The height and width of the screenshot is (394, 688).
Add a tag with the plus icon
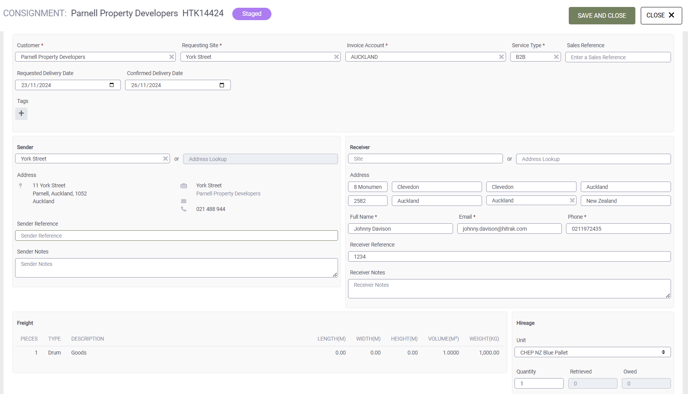pyautogui.click(x=21, y=114)
